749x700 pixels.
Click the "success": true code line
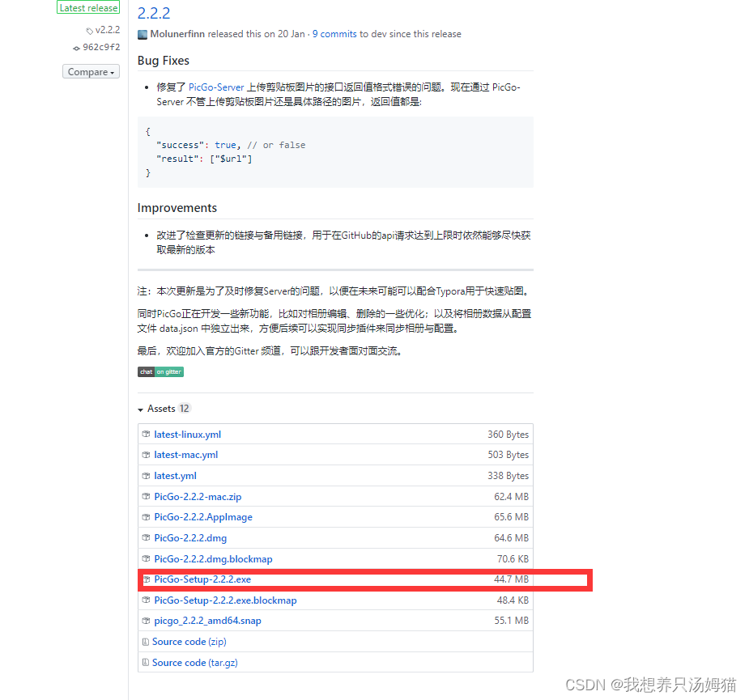(x=231, y=145)
